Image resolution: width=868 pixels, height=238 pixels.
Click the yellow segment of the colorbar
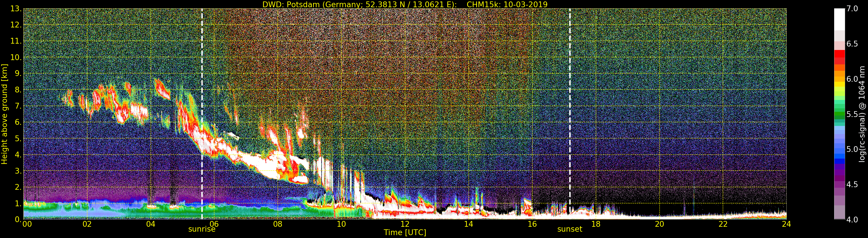click(x=839, y=84)
